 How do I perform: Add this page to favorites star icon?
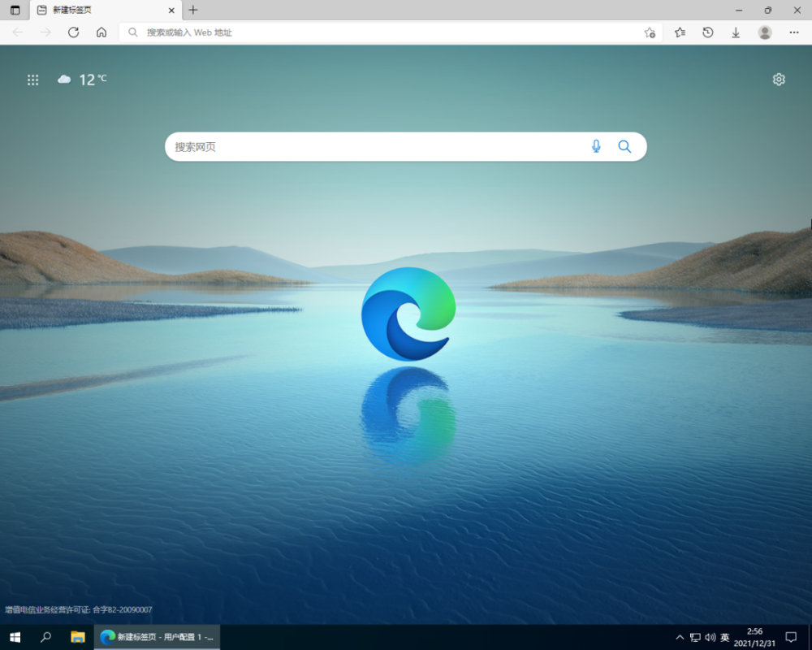(x=650, y=32)
